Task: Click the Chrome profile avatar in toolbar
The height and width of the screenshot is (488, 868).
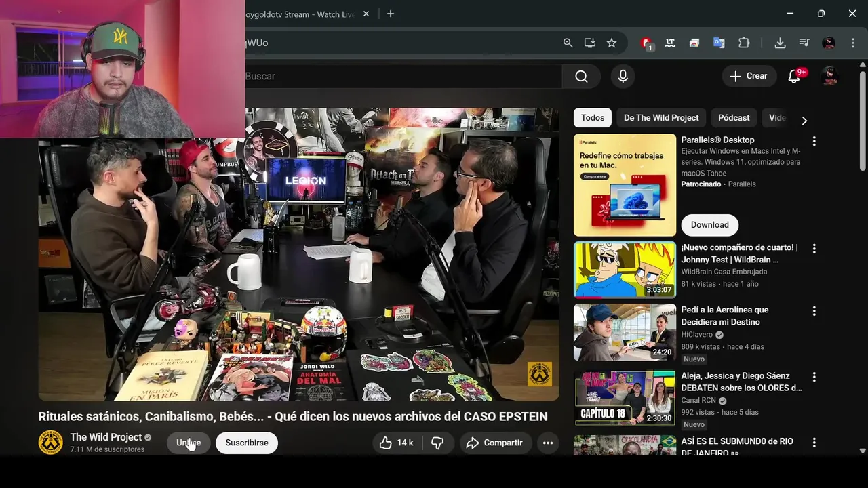Action: coord(829,43)
